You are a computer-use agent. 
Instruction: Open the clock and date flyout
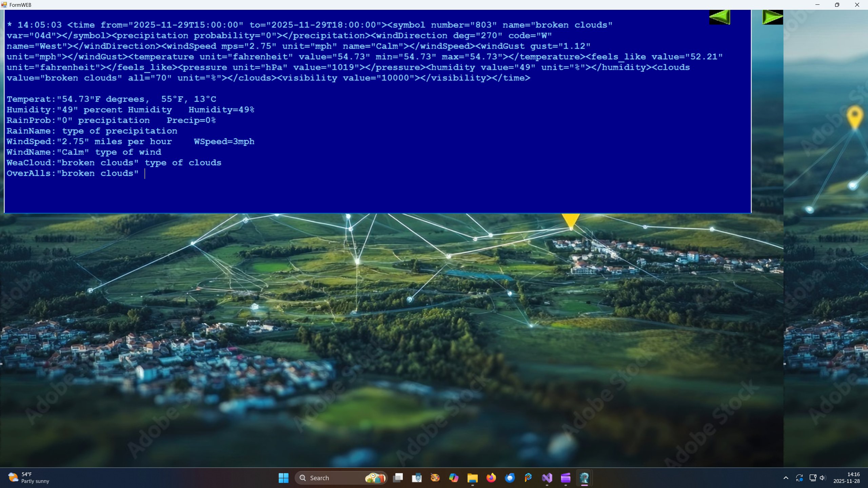847,478
